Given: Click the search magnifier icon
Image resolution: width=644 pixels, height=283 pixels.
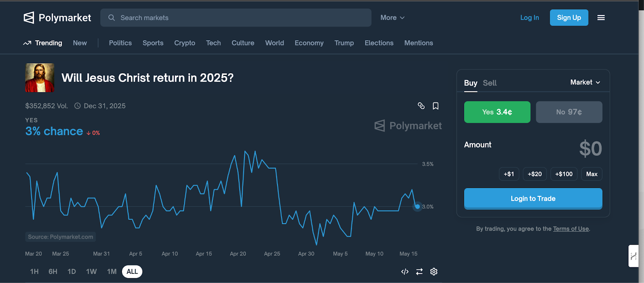Looking at the screenshot, I should (111, 18).
